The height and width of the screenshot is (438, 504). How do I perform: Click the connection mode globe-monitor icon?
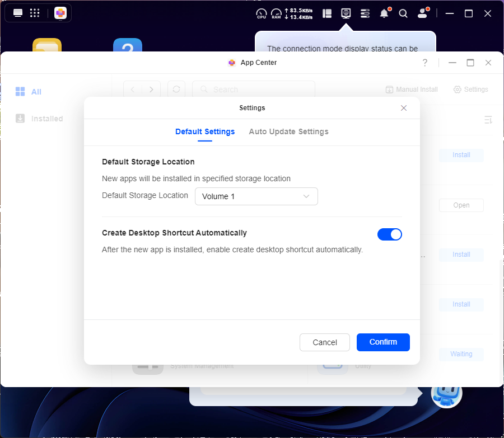[346, 13]
